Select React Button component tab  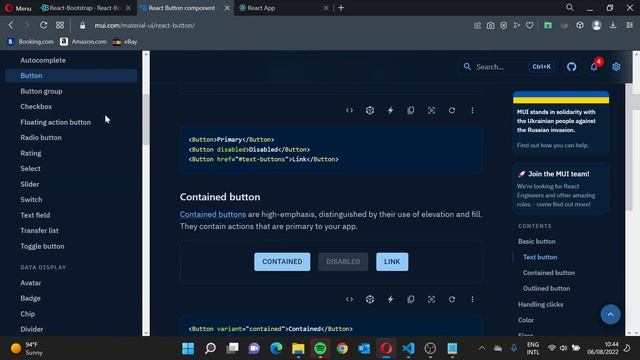click(x=185, y=8)
